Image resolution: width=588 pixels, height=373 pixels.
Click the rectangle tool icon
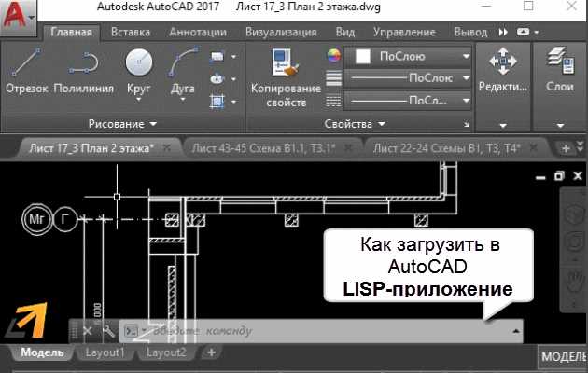coord(217,57)
